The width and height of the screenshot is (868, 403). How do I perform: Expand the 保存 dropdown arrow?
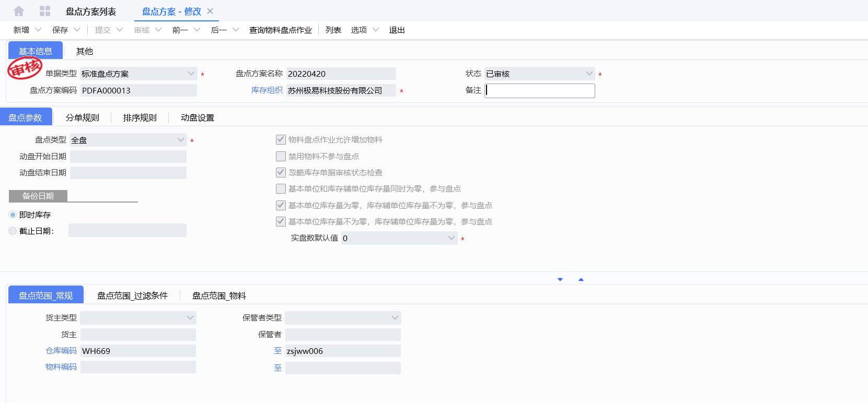(77, 30)
